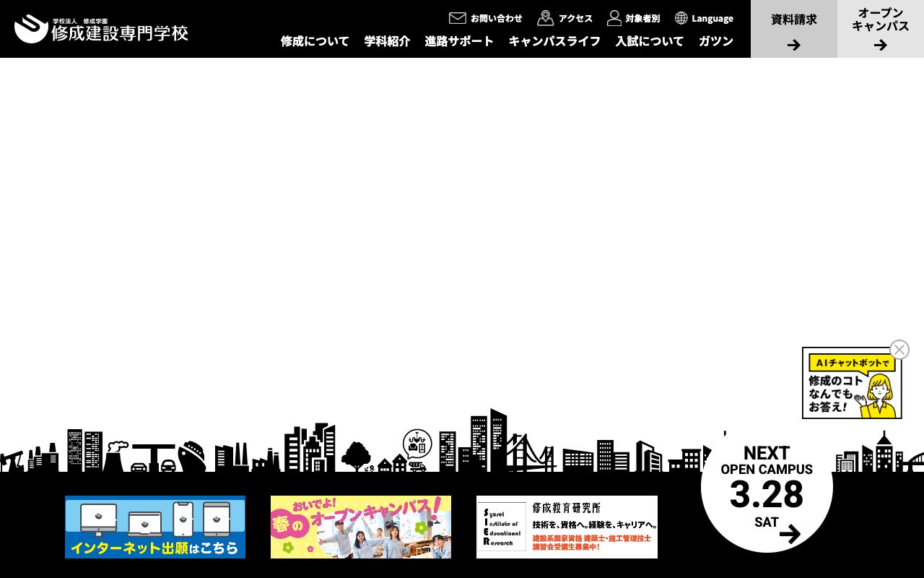The width and height of the screenshot is (924, 578).
Task: Click the person icon next to 対象者別
Action: point(614,17)
